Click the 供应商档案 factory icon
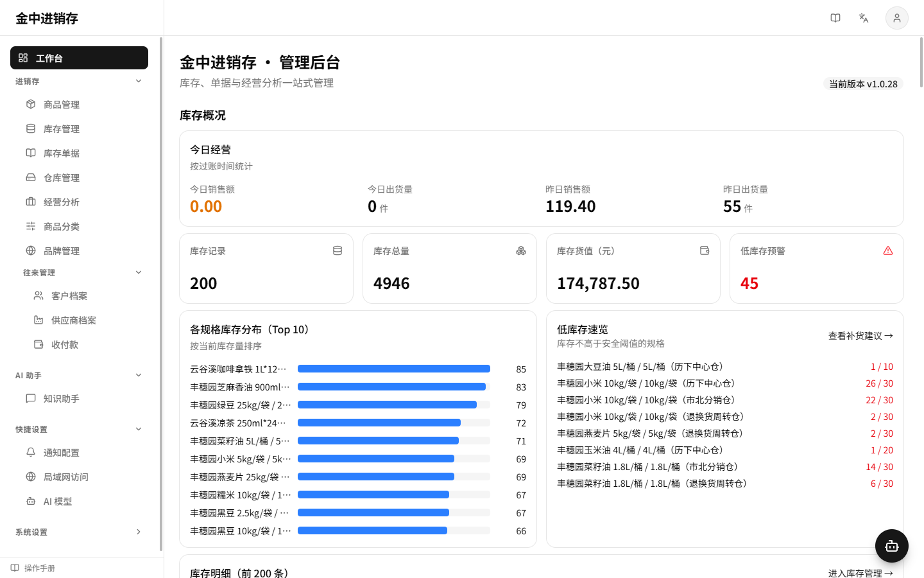 pos(38,320)
